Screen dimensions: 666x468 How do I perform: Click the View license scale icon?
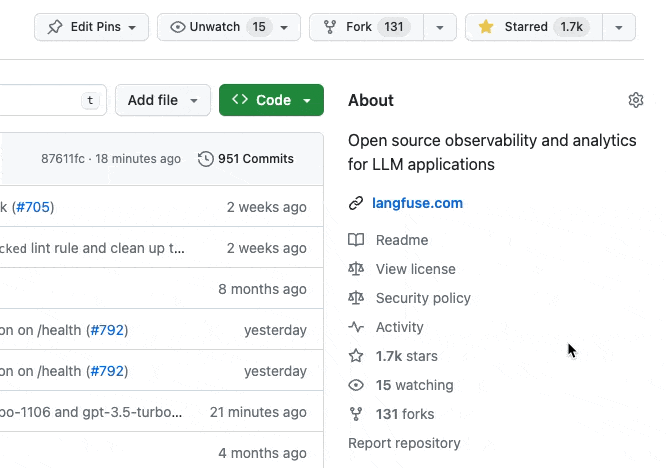355,269
